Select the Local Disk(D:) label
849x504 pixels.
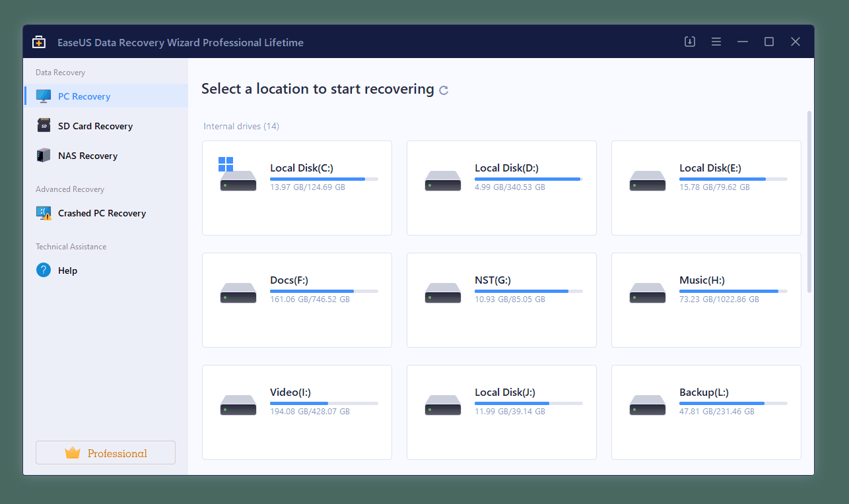[x=506, y=168]
